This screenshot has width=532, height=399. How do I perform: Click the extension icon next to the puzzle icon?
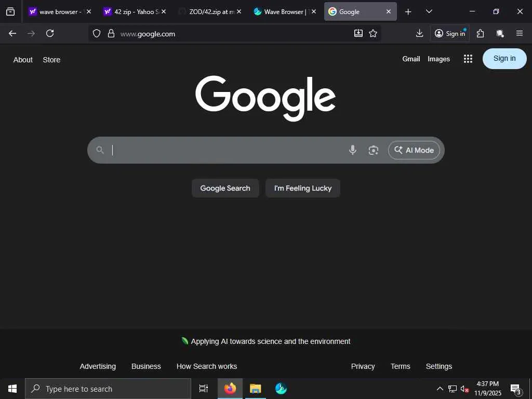click(x=500, y=33)
